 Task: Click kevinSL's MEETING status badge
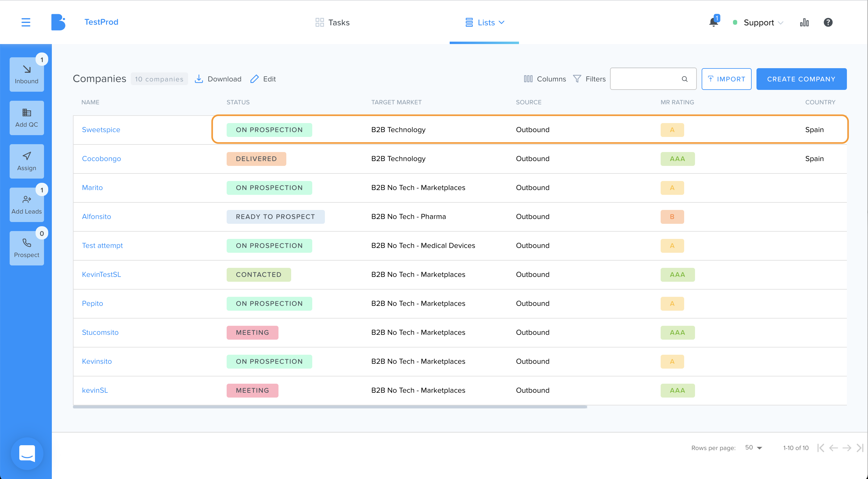pyautogui.click(x=252, y=391)
